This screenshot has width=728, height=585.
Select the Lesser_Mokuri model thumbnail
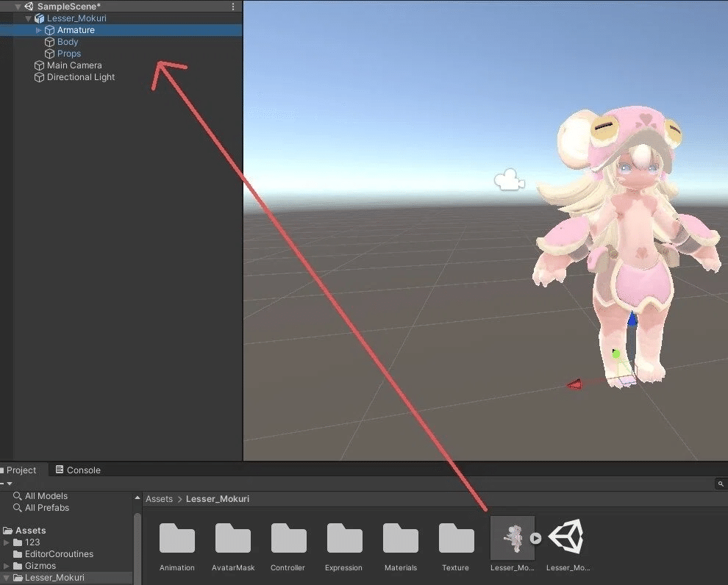point(513,538)
